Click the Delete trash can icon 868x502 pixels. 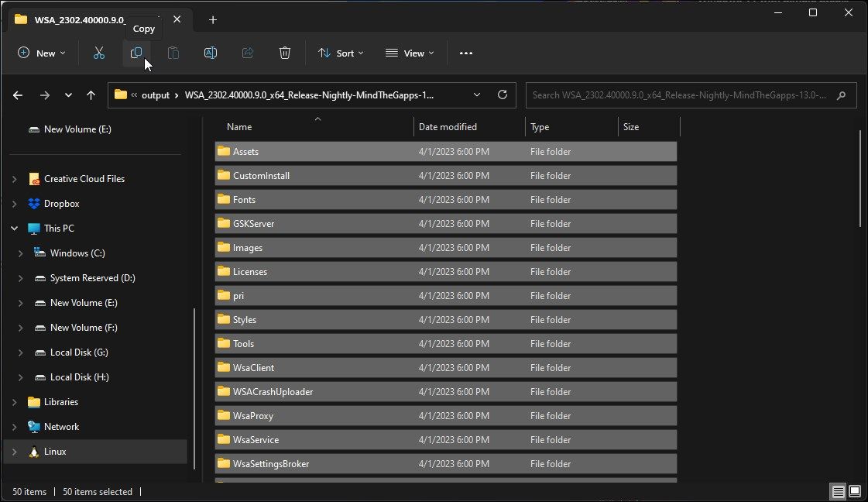point(284,53)
